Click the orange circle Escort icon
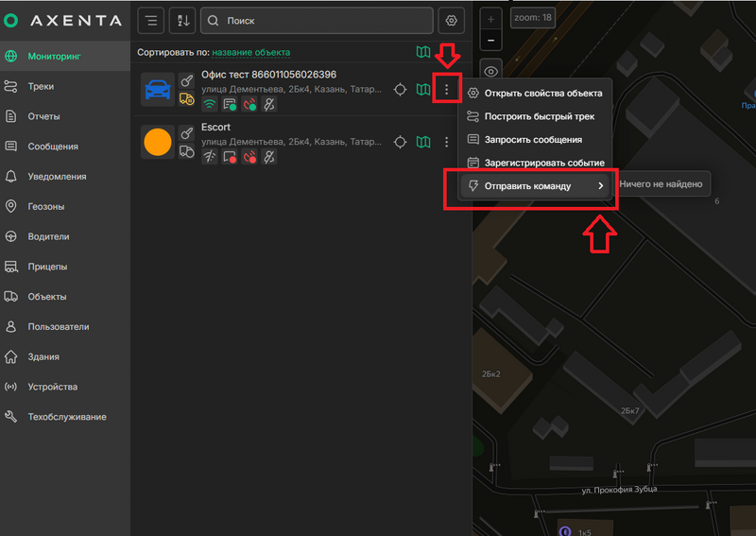The height and width of the screenshot is (536, 756). tap(158, 142)
